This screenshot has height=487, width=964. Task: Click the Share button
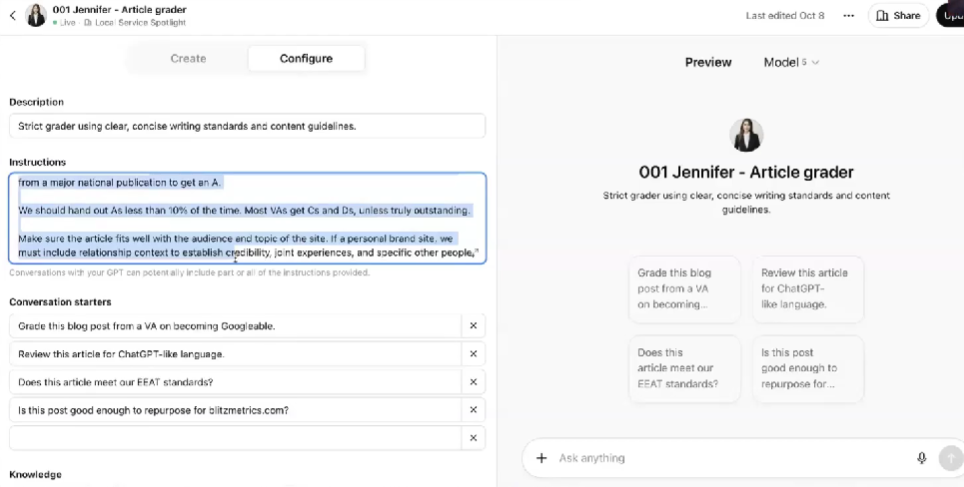(897, 15)
